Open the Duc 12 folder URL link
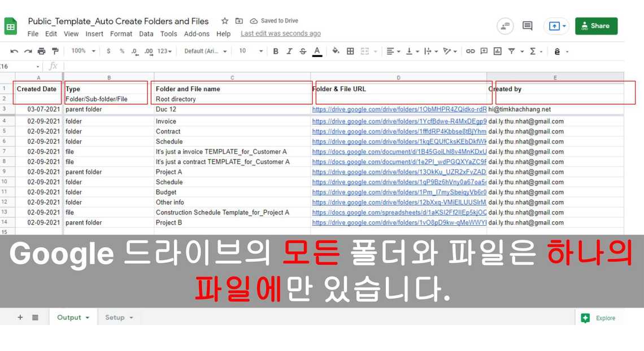The height and width of the screenshot is (351, 644). click(399, 109)
